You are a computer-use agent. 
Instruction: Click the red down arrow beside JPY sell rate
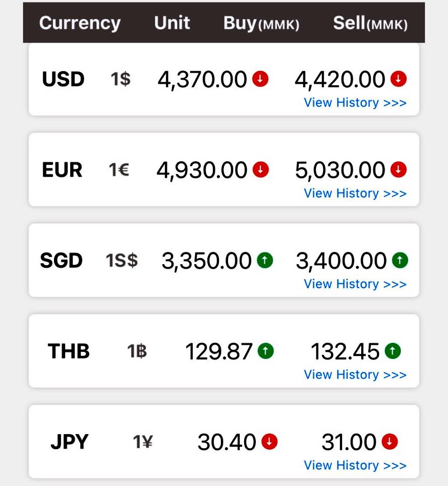389,442
